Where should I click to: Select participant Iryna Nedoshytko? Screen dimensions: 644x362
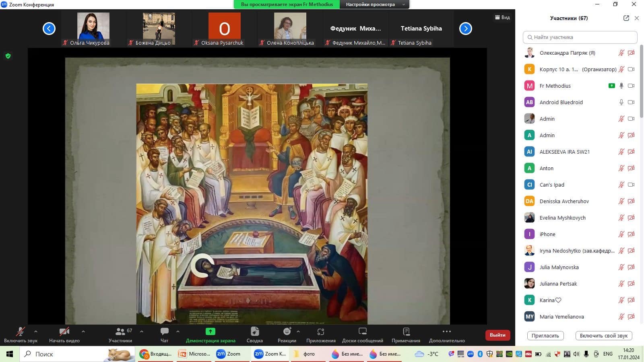[580, 251]
